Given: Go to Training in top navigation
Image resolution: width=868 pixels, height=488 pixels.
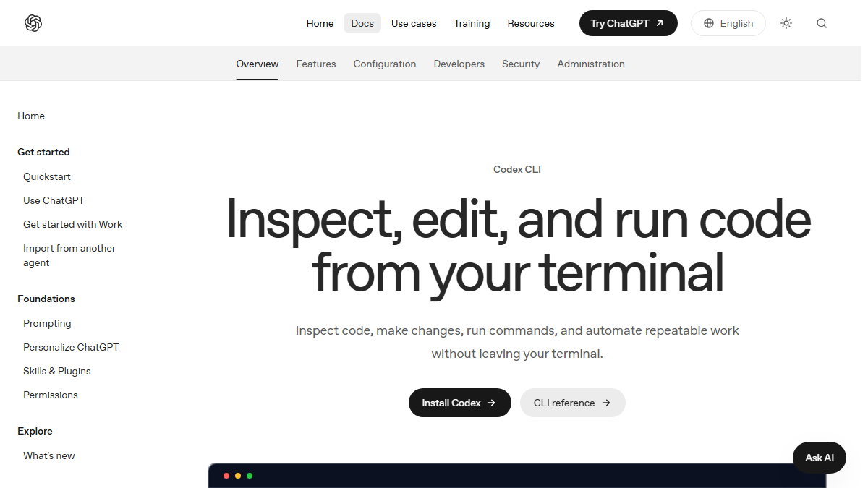Looking at the screenshot, I should [472, 23].
